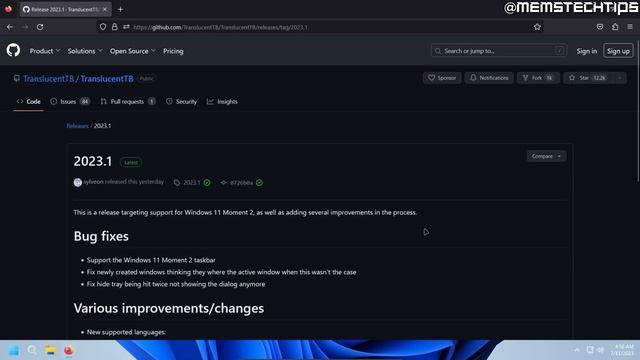The height and width of the screenshot is (360, 640).
Task: Expand the Solutions menu
Action: (x=85, y=51)
